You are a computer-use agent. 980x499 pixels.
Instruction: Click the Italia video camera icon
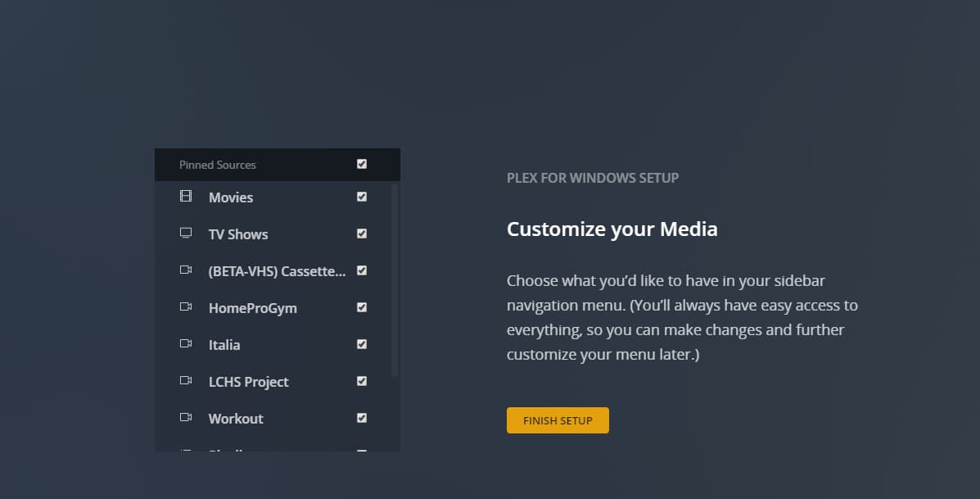(x=186, y=344)
